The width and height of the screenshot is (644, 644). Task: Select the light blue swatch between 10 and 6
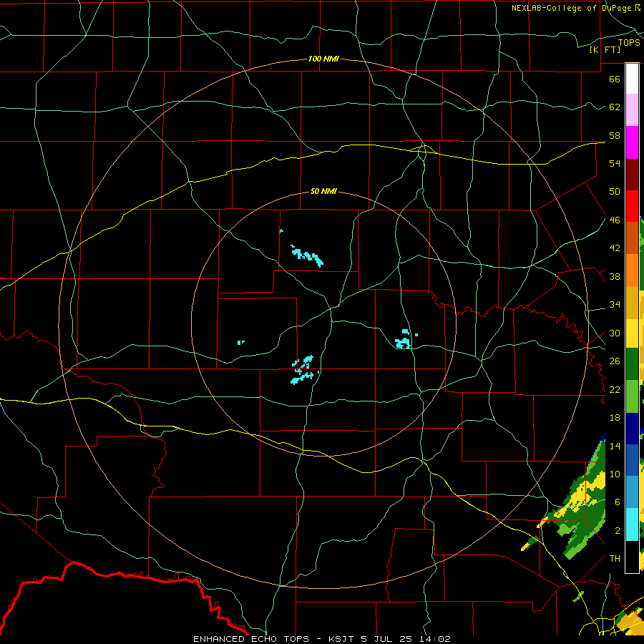pyautogui.click(x=632, y=492)
